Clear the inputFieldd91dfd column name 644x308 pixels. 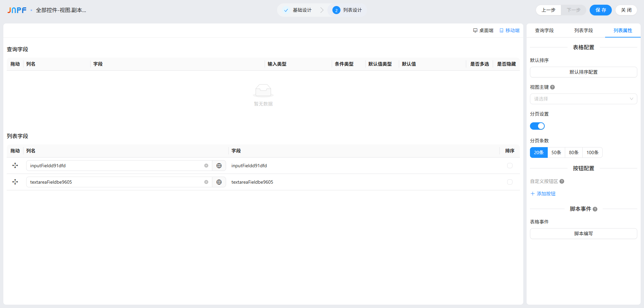coord(206,166)
